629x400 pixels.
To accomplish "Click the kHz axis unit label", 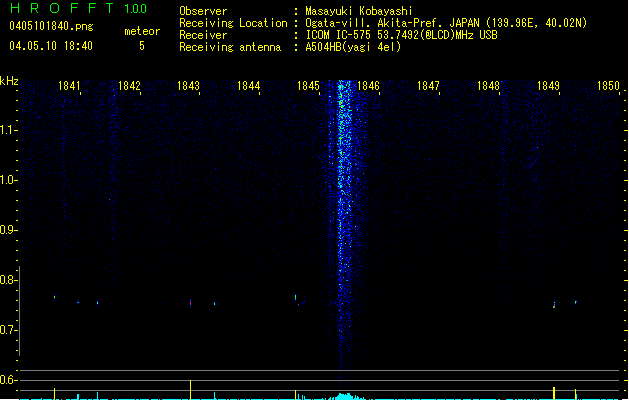I will pyautogui.click(x=9, y=81).
